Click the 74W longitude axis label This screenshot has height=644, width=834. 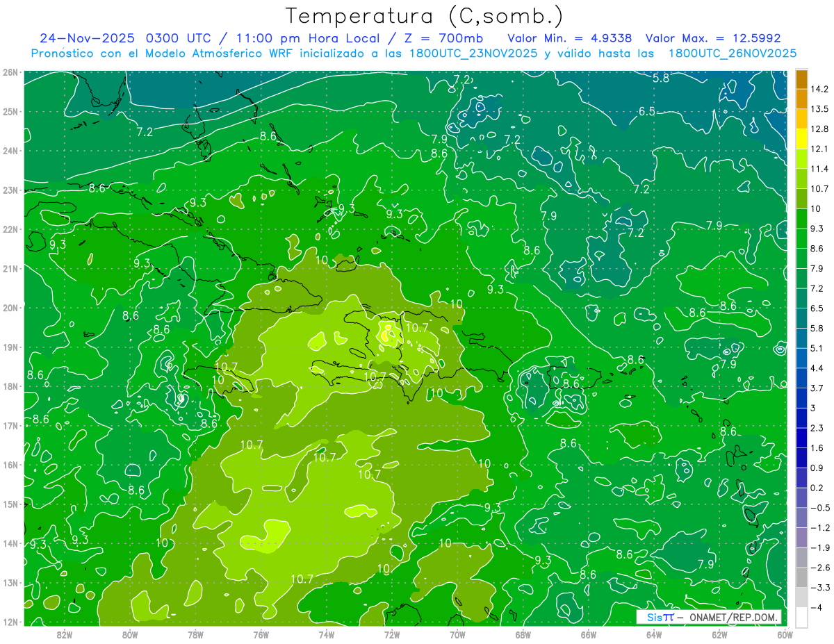tap(327, 634)
